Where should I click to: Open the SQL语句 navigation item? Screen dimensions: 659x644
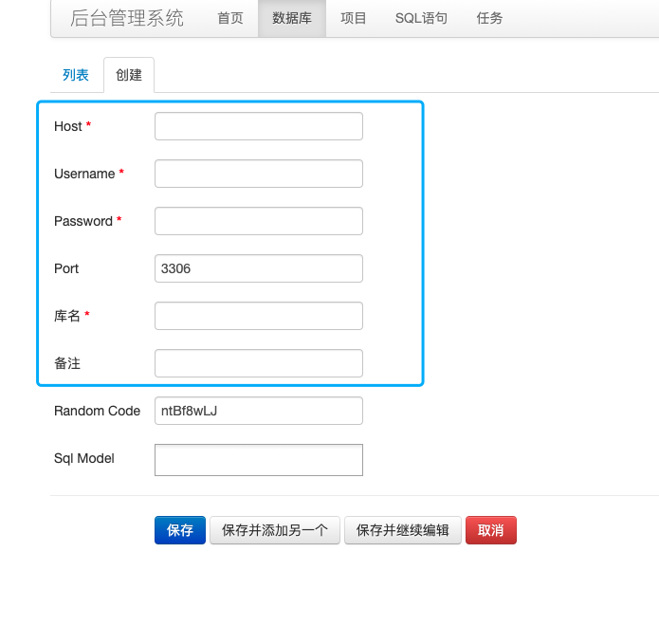click(x=421, y=18)
